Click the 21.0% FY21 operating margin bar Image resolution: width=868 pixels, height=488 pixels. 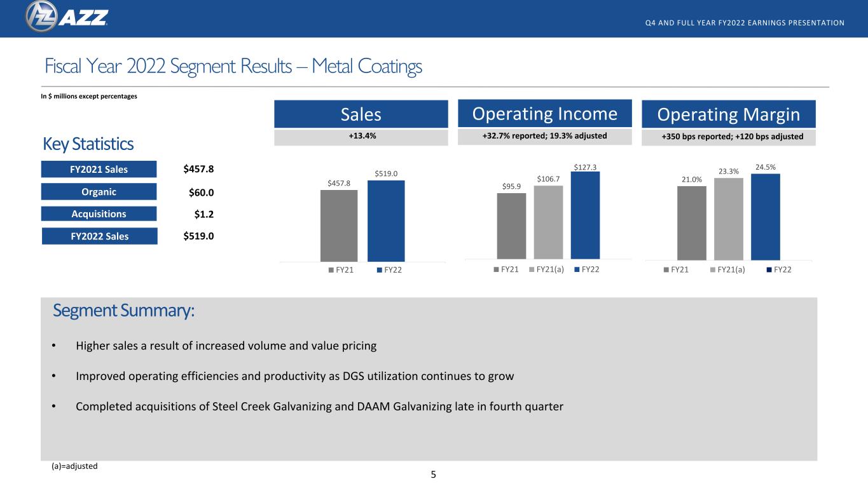coord(692,223)
